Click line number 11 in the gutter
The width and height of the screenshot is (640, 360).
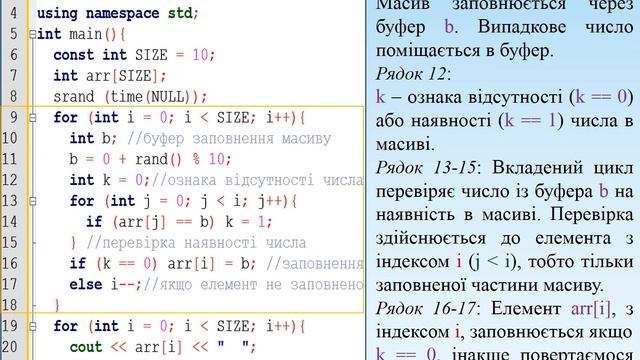pyautogui.click(x=10, y=159)
